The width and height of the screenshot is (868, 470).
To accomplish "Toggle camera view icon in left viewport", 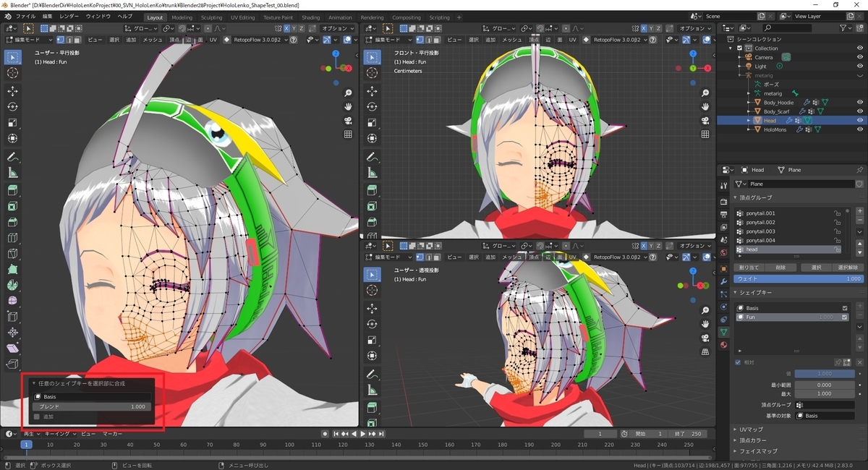I will [347, 121].
